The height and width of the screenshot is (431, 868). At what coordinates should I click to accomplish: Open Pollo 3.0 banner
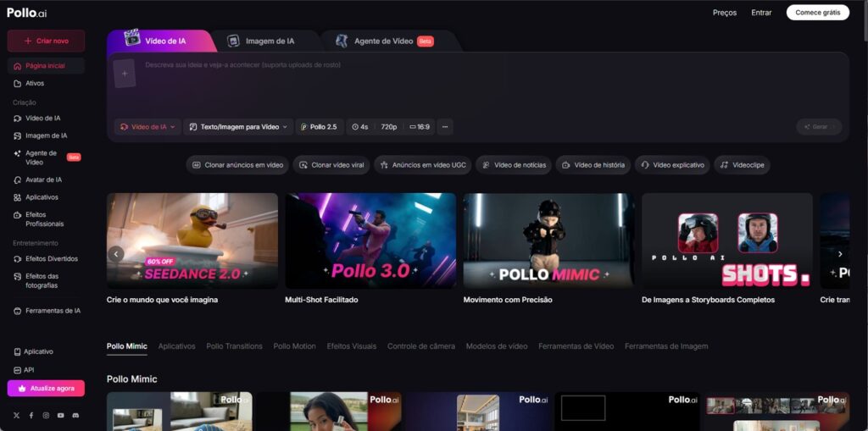(371, 240)
